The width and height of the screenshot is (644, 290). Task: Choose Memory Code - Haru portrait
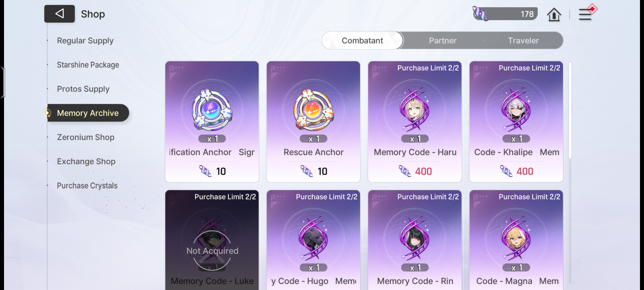tap(415, 110)
